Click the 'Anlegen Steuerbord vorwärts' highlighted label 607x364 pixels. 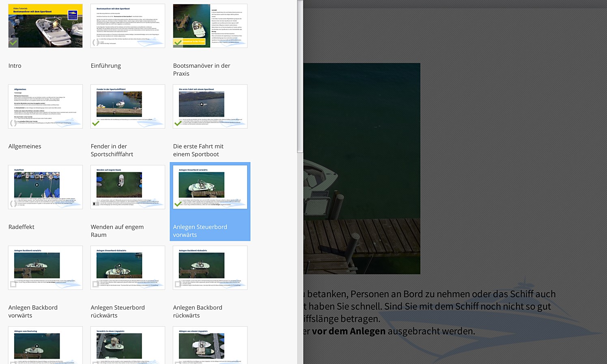[x=200, y=231]
